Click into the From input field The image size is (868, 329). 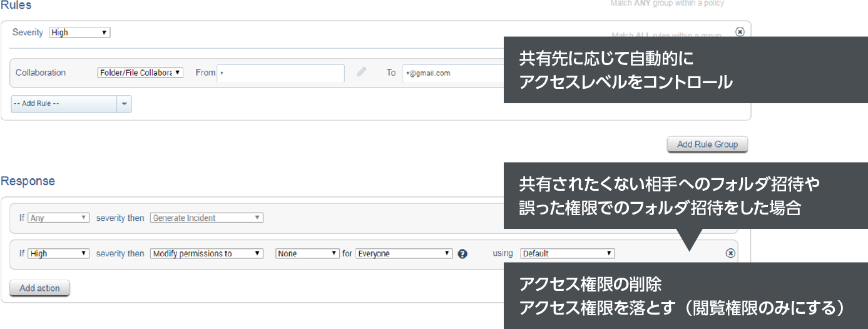[x=280, y=73]
